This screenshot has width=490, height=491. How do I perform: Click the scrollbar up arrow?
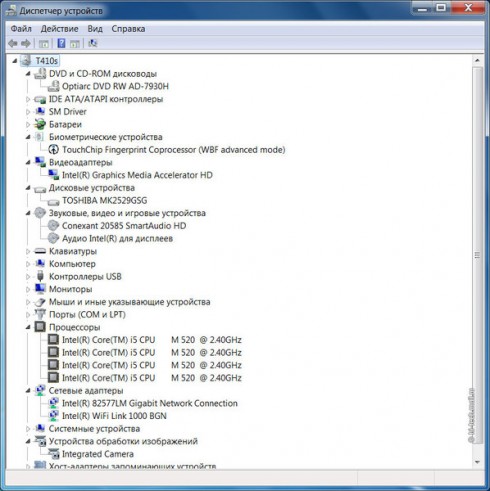point(477,60)
